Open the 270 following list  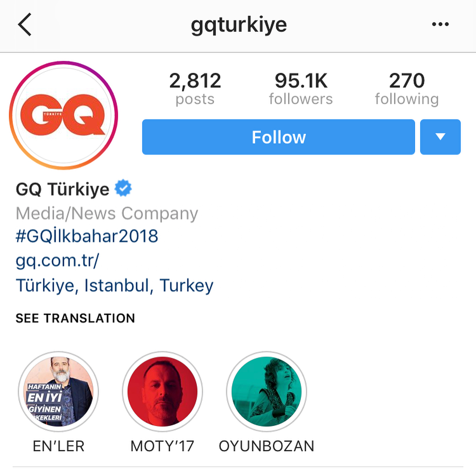coord(407,89)
